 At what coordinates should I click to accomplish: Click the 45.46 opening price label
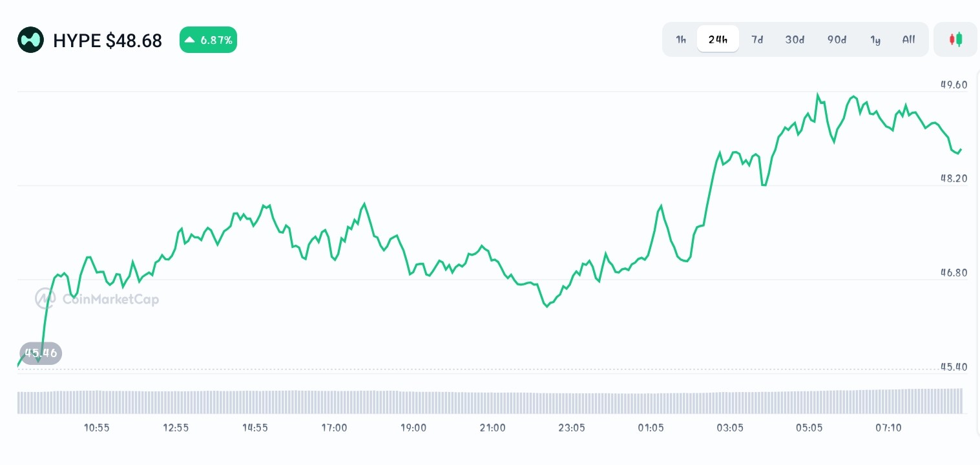pos(41,353)
